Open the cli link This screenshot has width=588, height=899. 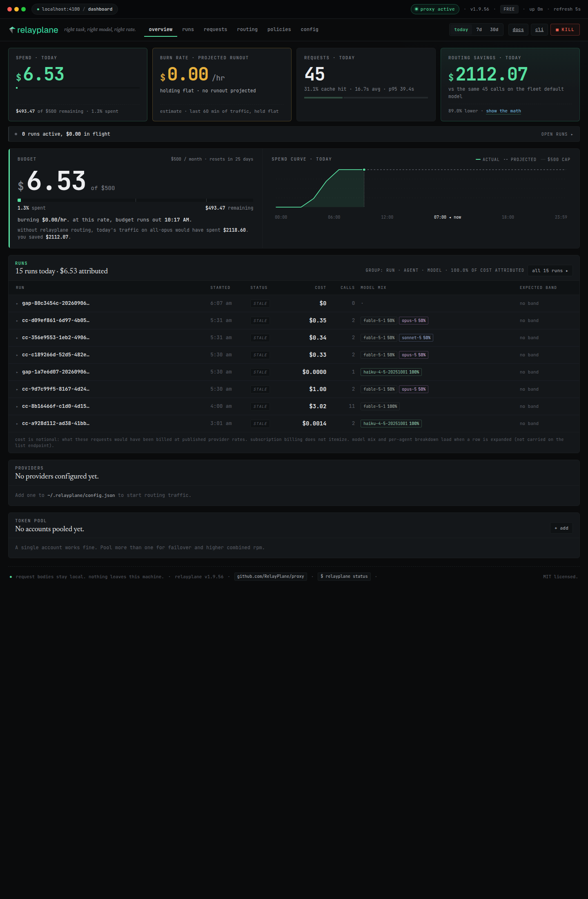tap(539, 30)
